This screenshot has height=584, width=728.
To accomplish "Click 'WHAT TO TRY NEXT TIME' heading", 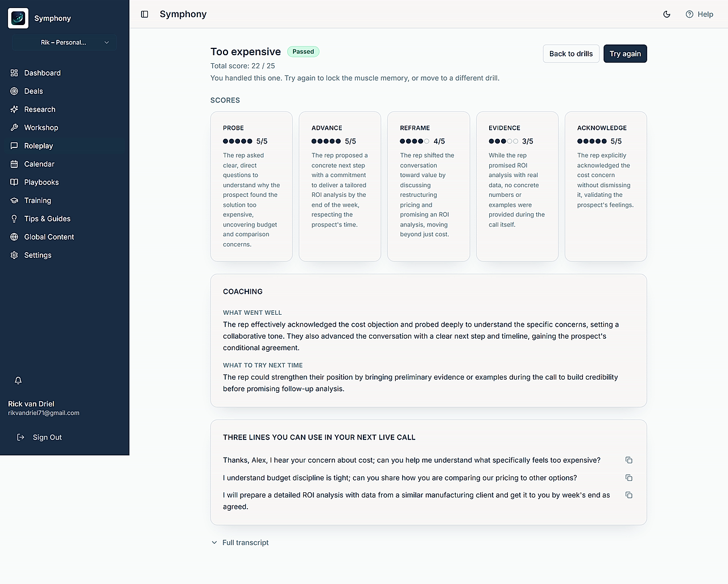I will pyautogui.click(x=263, y=365).
